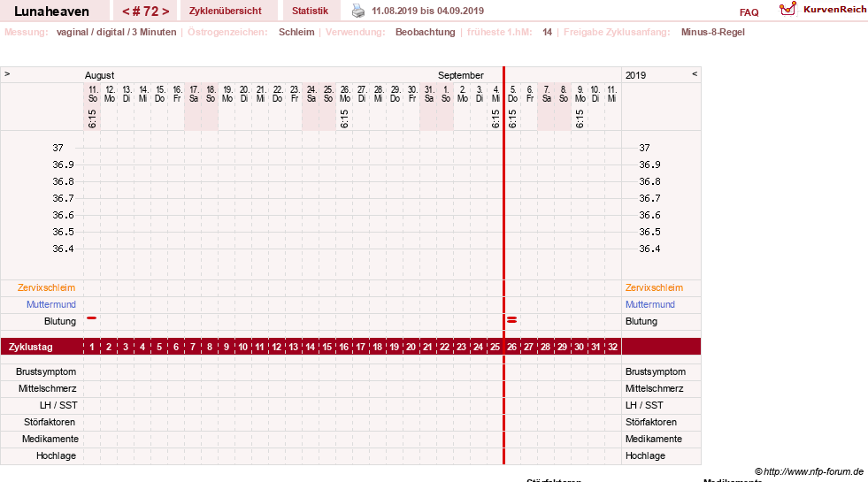Click the left Störfaktoren row label

[x=50, y=422]
